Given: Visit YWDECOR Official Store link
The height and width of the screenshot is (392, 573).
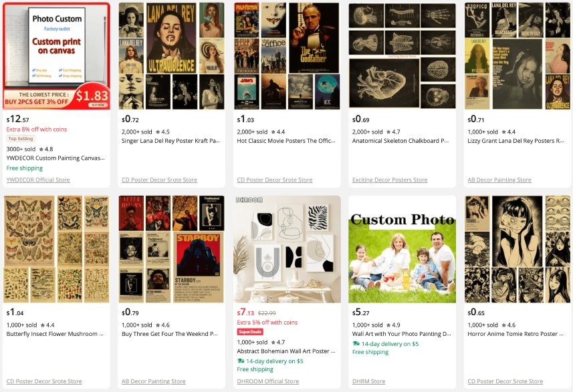Looking at the screenshot, I should 38,180.
